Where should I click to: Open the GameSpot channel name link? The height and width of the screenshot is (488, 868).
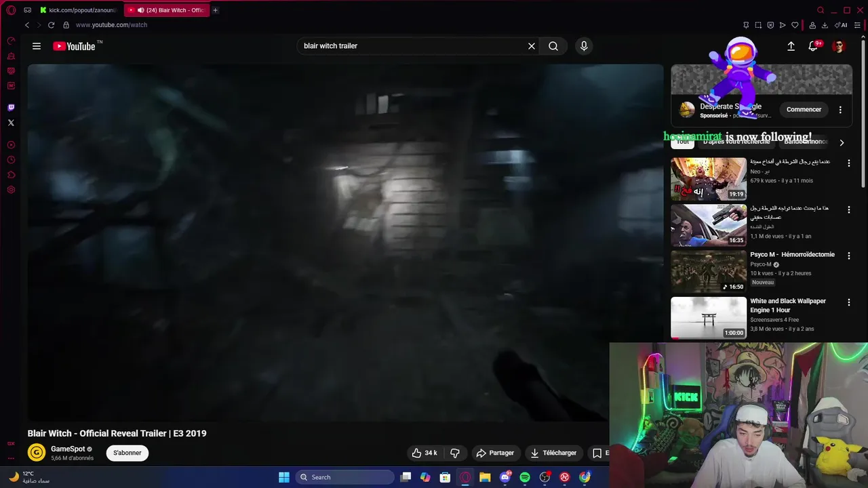coord(68,449)
